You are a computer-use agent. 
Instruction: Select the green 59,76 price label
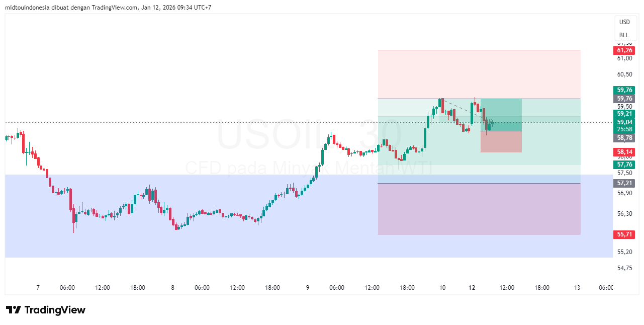(624, 90)
